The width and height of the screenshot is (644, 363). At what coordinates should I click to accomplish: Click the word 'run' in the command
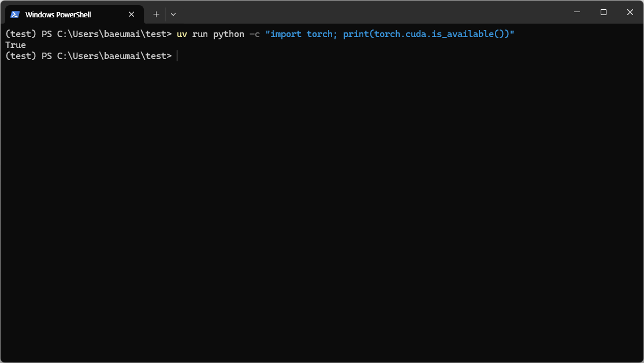coord(200,34)
